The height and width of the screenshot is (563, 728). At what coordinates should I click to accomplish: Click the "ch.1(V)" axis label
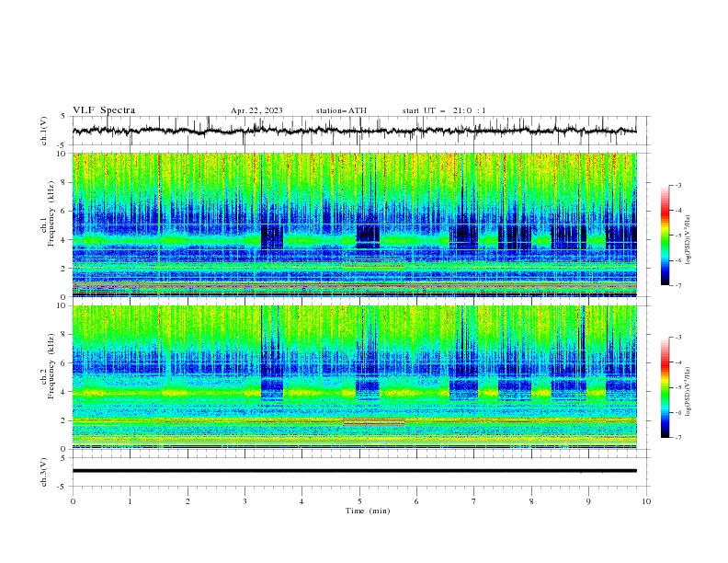tap(44, 131)
